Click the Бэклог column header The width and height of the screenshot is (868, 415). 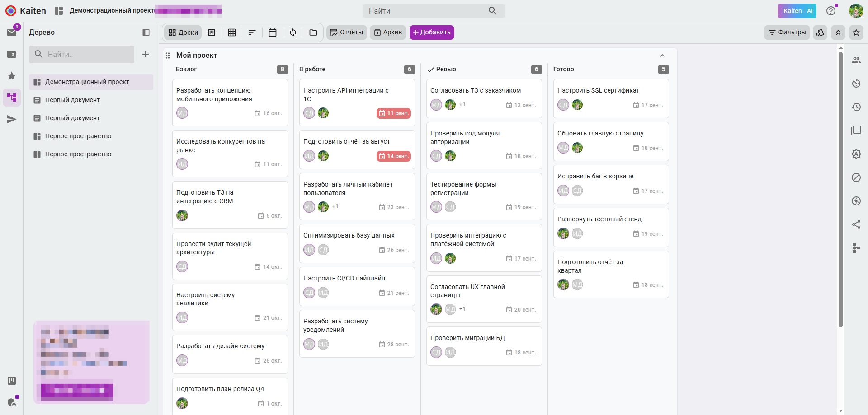186,69
